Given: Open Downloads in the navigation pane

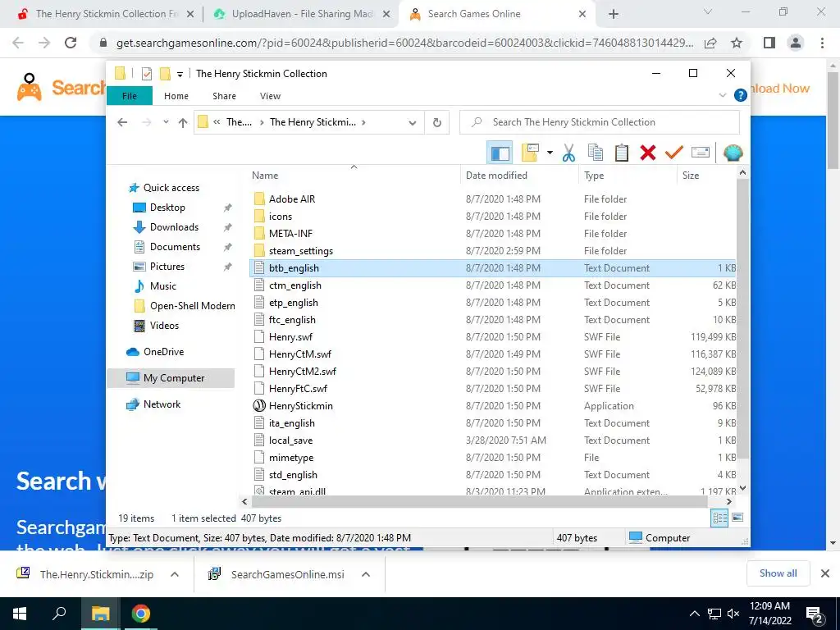Looking at the screenshot, I should [174, 227].
